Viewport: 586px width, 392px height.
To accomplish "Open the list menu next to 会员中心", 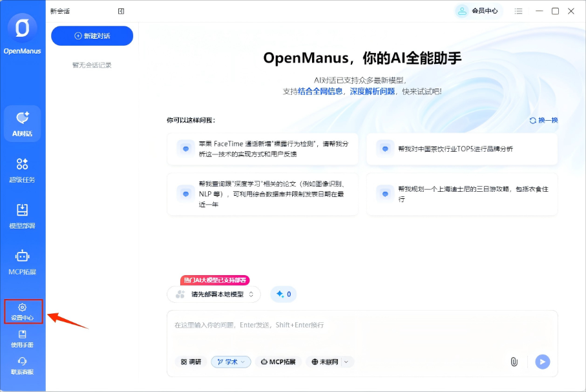I will [x=518, y=11].
